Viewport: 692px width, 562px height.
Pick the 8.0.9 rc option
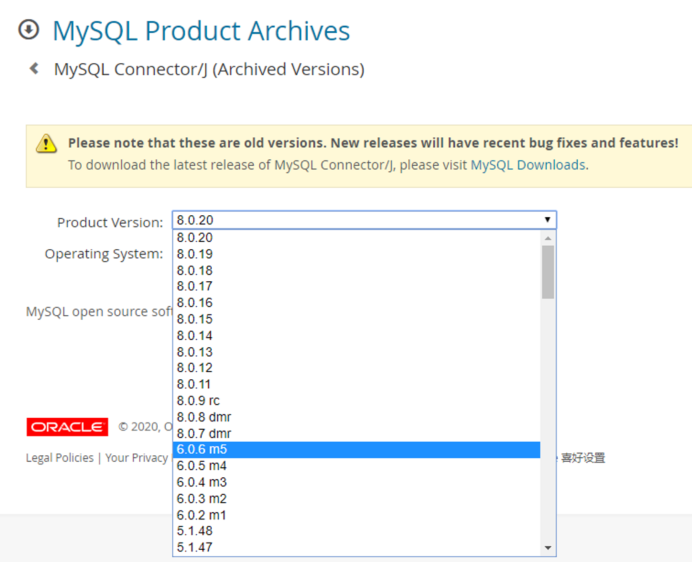198,401
